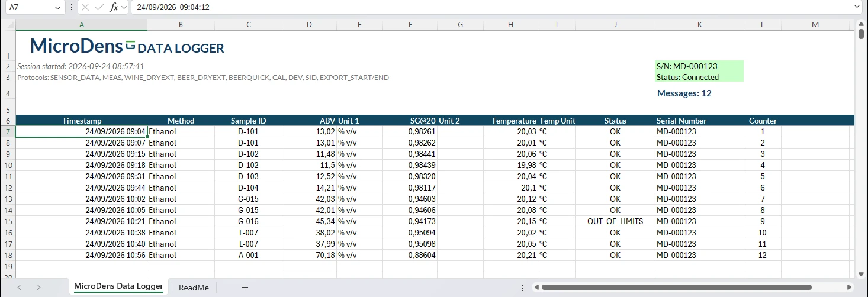The height and width of the screenshot is (297, 868).
Task: Click the cancel entry X icon
Action: point(85,8)
